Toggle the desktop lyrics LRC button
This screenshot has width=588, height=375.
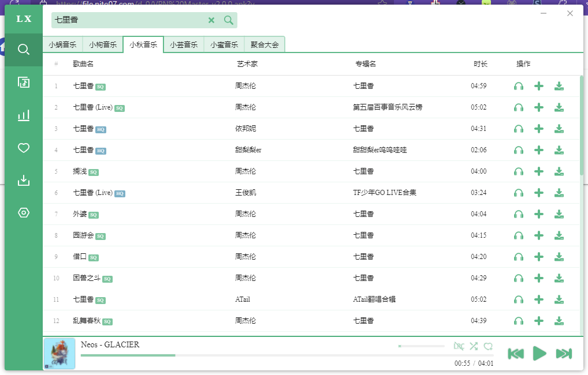tap(459, 346)
